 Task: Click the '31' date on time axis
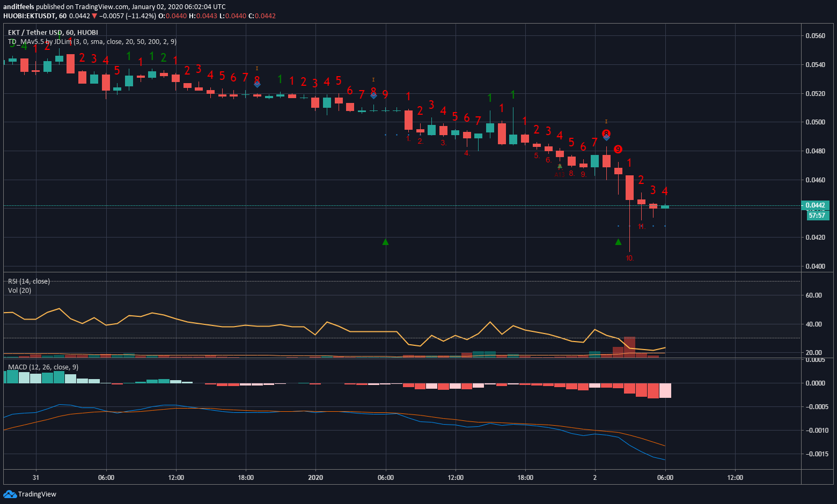pyautogui.click(x=36, y=478)
